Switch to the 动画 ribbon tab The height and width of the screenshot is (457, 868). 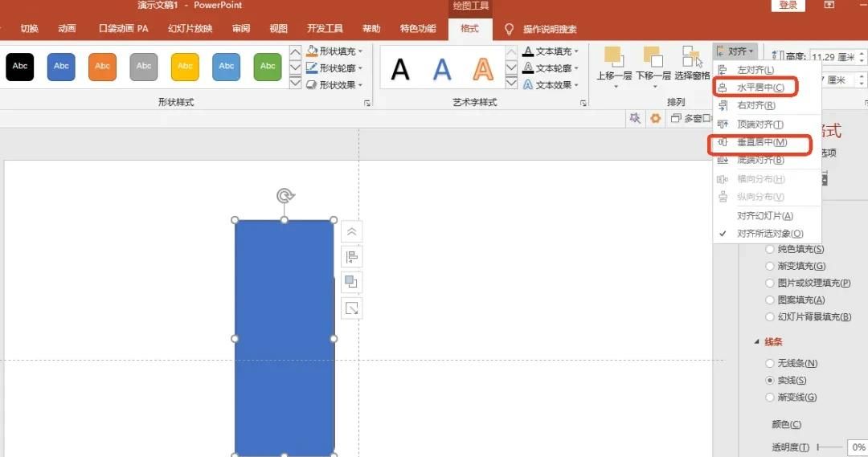tap(67, 28)
